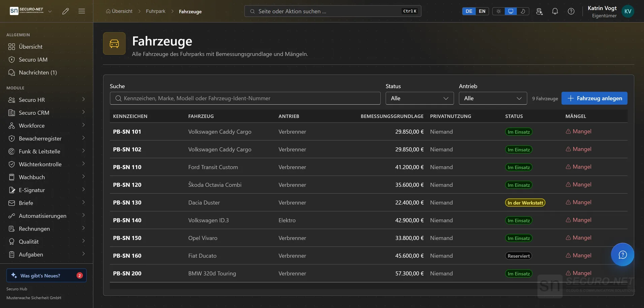The height and width of the screenshot is (308, 644).
Task: Enable light theme sun toggle
Action: (498, 11)
